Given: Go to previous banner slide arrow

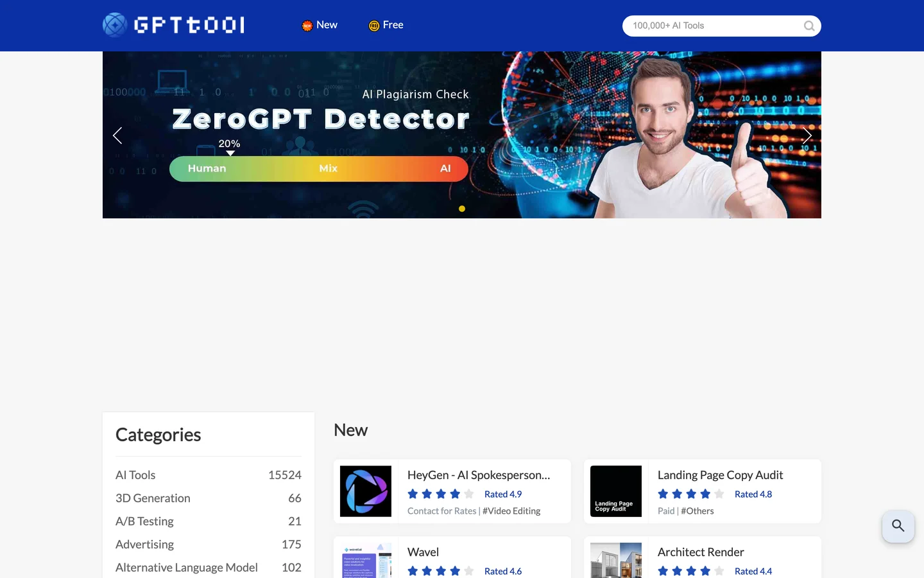Looking at the screenshot, I should [117, 136].
